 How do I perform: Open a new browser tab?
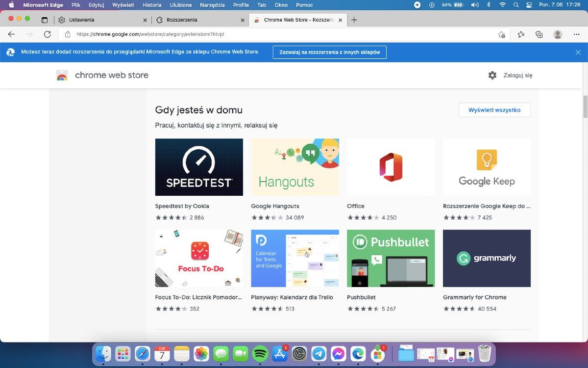coord(354,20)
